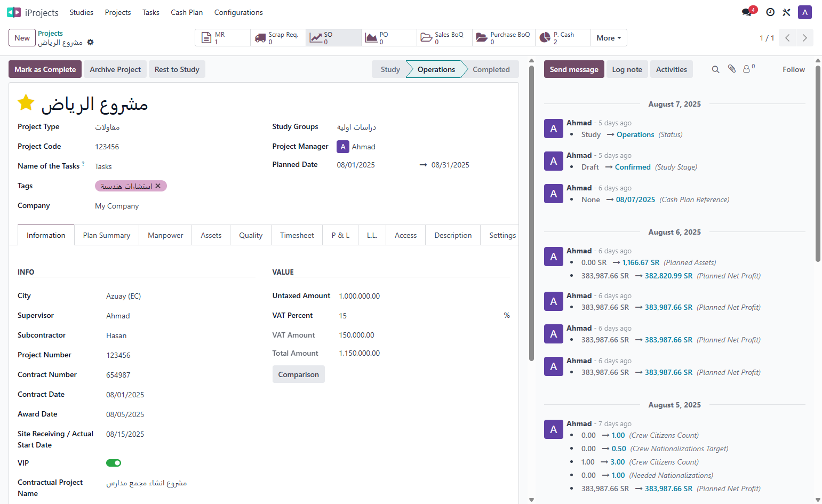
Task: Open the Scrap Req. smart button
Action: coord(278,38)
